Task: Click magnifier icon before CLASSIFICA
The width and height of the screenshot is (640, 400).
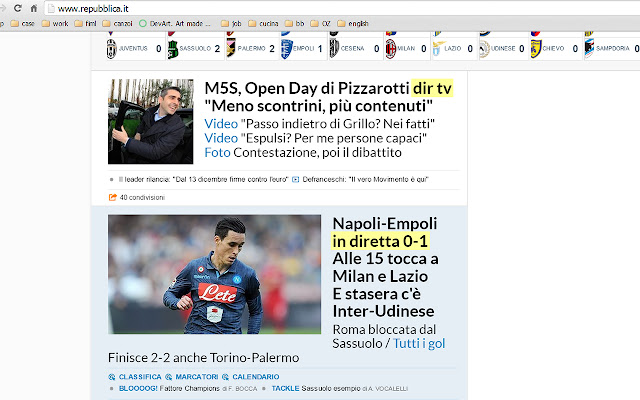Action: pos(112,377)
